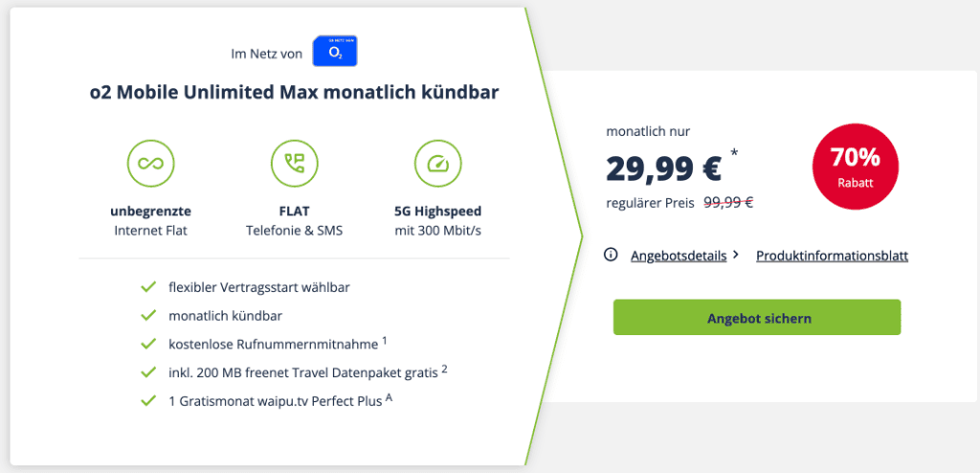Click the info circle icon beside Angebotsdetails

[x=611, y=255]
